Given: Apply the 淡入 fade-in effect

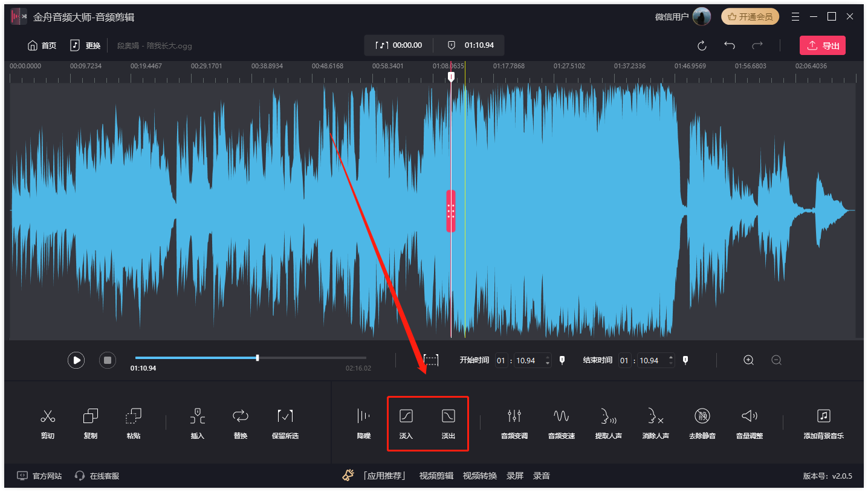Looking at the screenshot, I should [x=406, y=423].
